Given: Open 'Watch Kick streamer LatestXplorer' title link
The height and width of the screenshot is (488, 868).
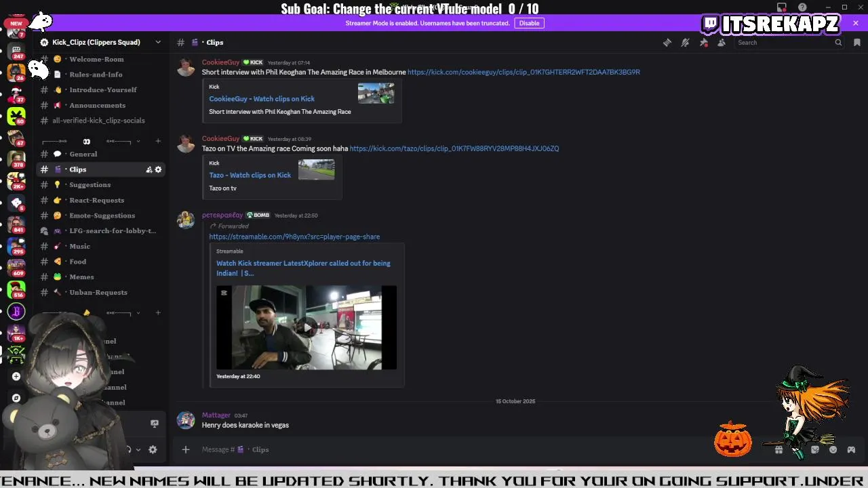Looking at the screenshot, I should tap(303, 268).
